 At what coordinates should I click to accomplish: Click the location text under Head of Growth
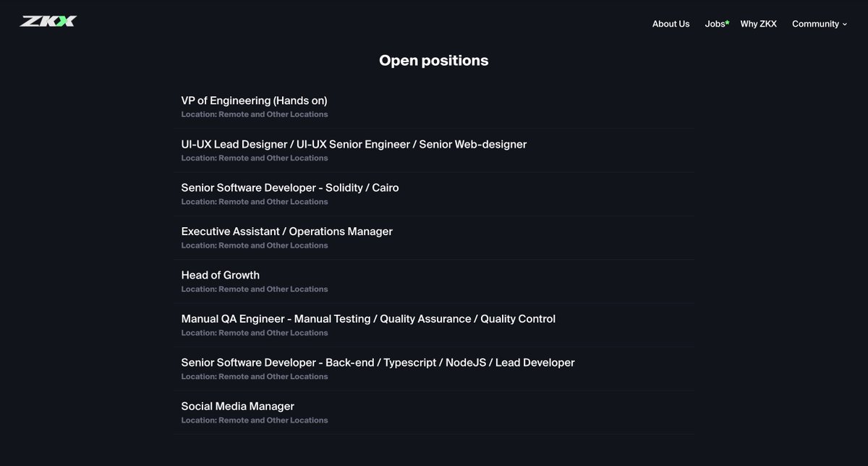[x=254, y=289]
